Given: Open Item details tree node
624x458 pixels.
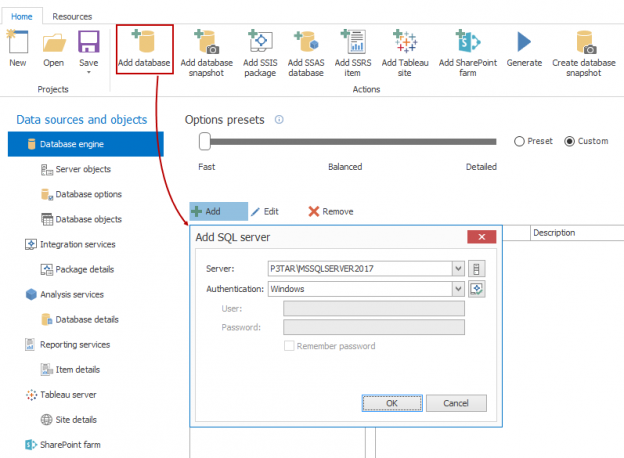Looking at the screenshot, I should pos(70,370).
